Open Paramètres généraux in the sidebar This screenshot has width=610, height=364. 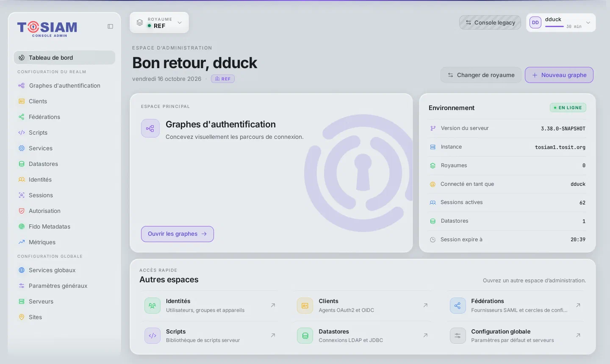click(64, 286)
